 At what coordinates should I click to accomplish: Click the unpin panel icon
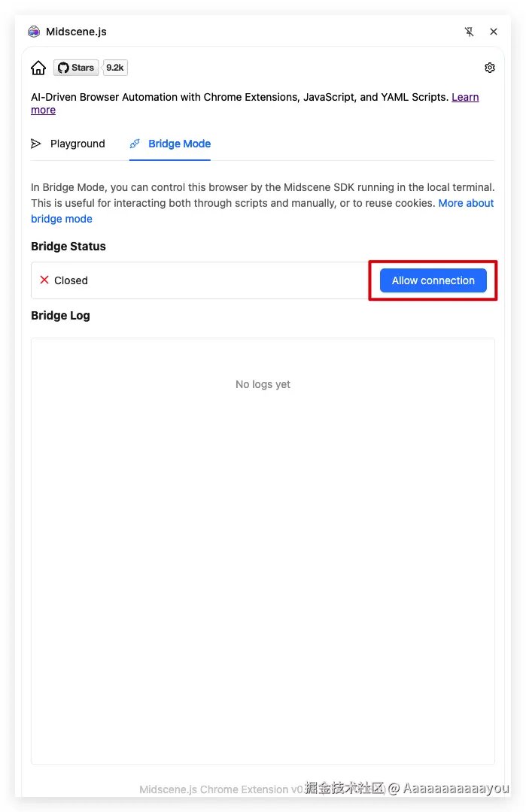coord(470,32)
